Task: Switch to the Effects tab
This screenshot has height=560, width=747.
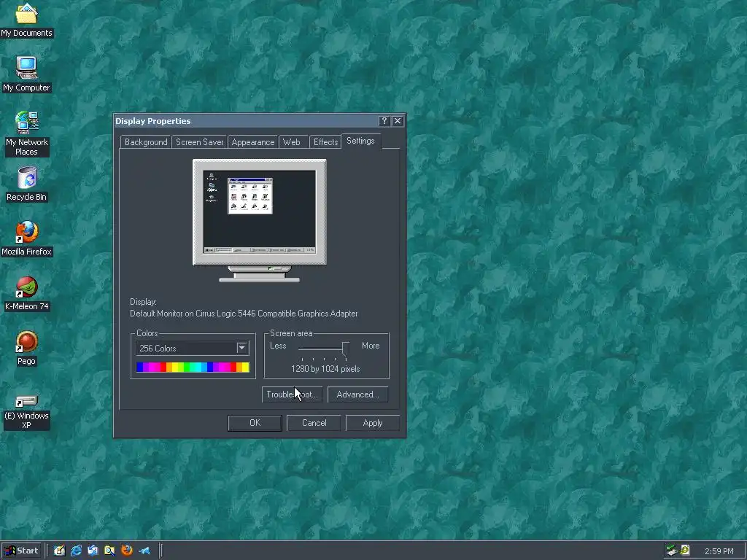Action: [326, 142]
